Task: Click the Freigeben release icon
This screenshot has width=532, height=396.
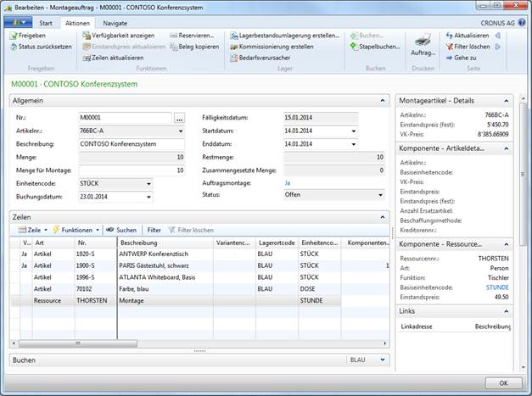Action: click(x=14, y=36)
